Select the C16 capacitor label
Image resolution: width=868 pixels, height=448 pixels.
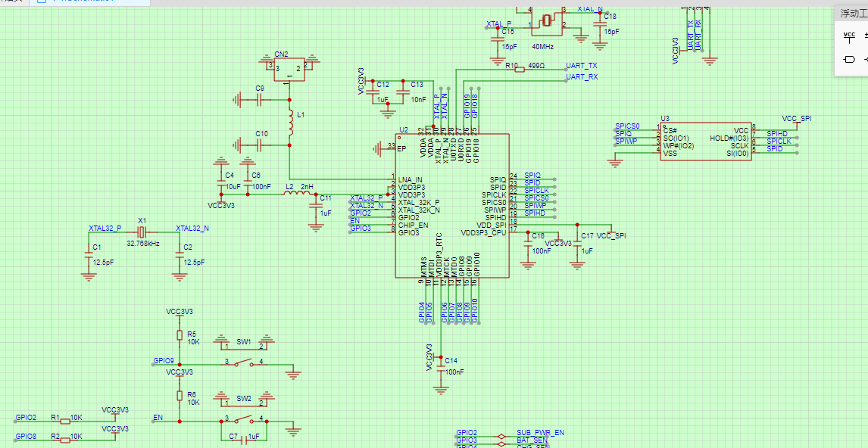(x=538, y=235)
